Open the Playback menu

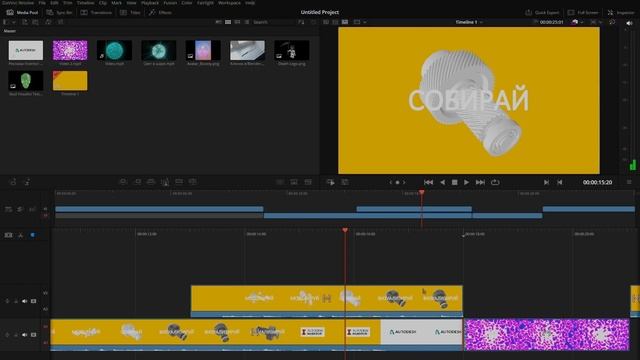coord(150,3)
